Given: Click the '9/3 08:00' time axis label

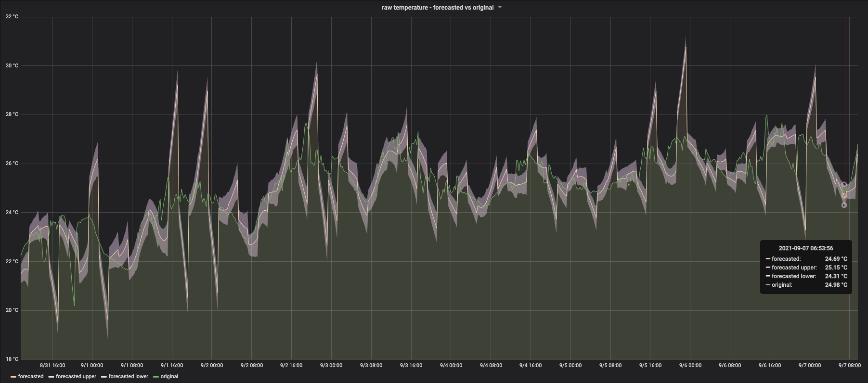Looking at the screenshot, I should (x=371, y=366).
